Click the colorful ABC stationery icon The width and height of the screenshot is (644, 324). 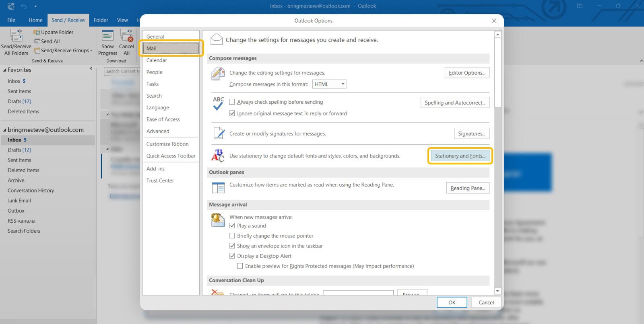(x=218, y=155)
